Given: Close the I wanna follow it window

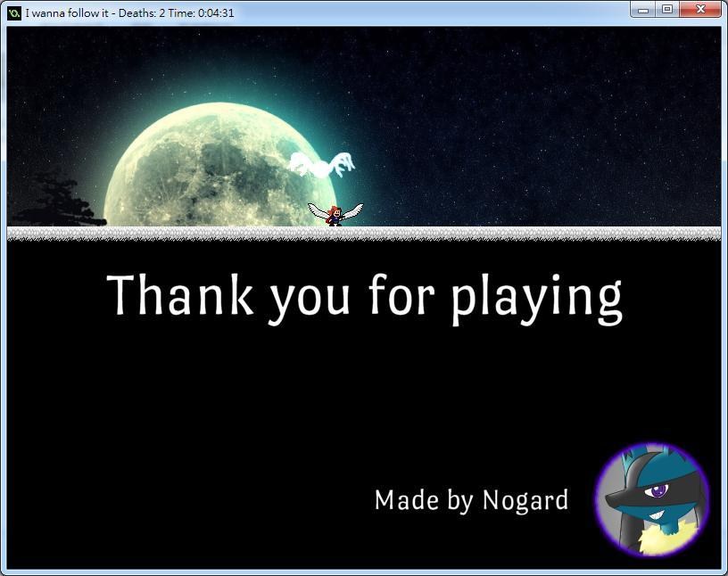Looking at the screenshot, I should pyautogui.click(x=699, y=10).
